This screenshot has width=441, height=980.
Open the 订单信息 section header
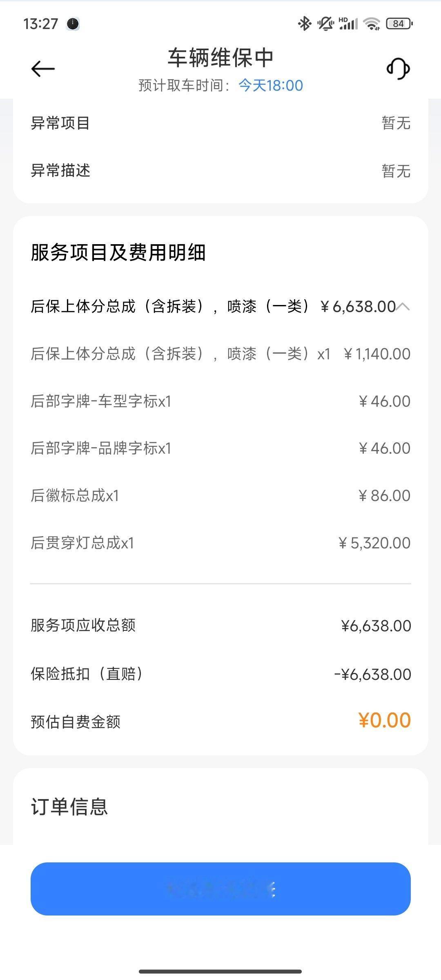(69, 807)
